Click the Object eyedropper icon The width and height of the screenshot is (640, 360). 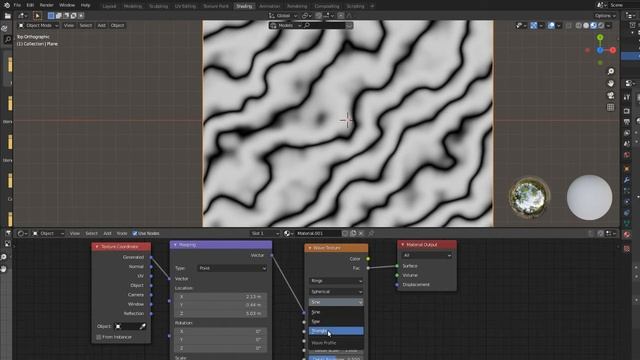[142, 327]
